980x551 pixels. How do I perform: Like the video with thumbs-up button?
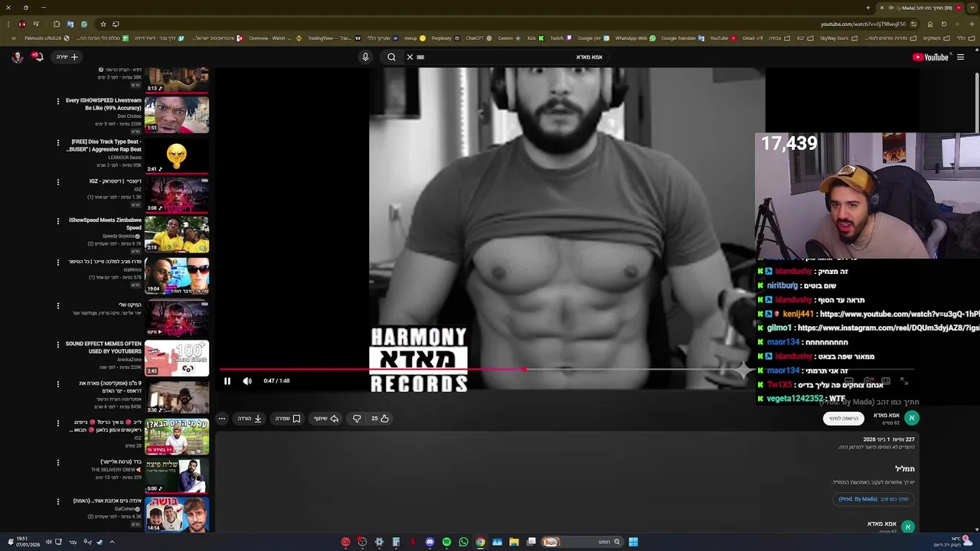[380, 419]
